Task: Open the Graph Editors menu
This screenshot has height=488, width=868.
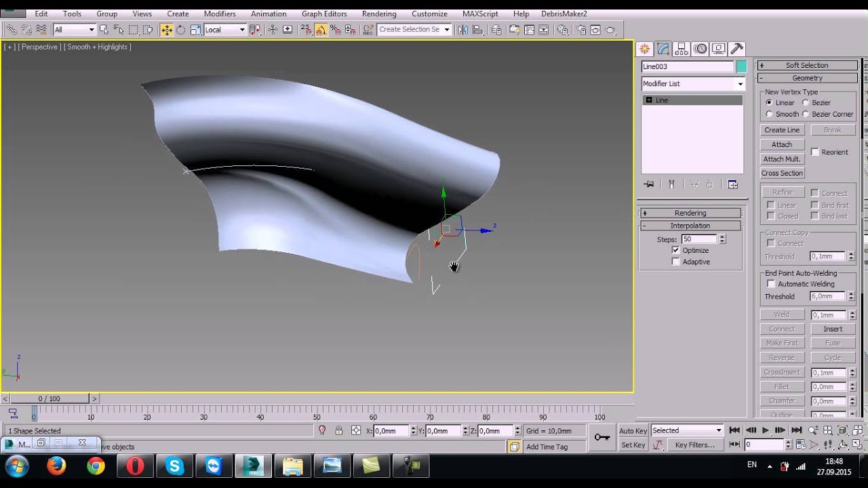Action: click(324, 14)
